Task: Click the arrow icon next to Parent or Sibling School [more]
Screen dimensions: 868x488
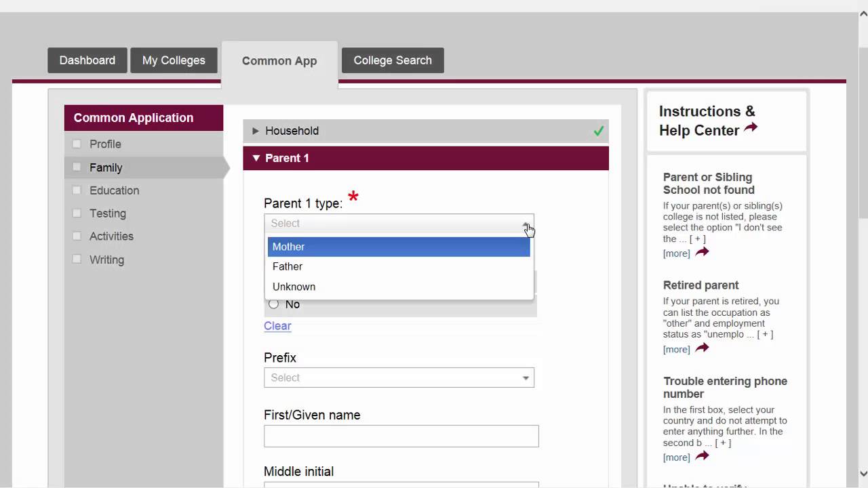Action: coord(702,252)
